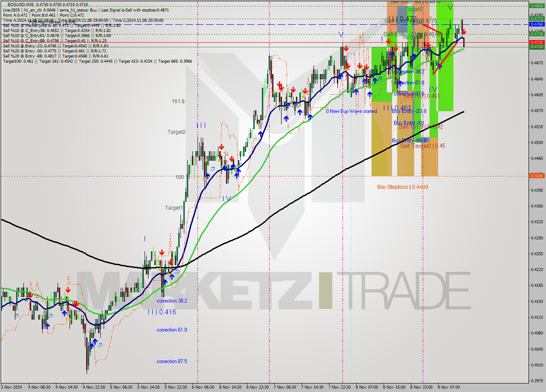Click the 0.4500 price axis label

coord(536,142)
